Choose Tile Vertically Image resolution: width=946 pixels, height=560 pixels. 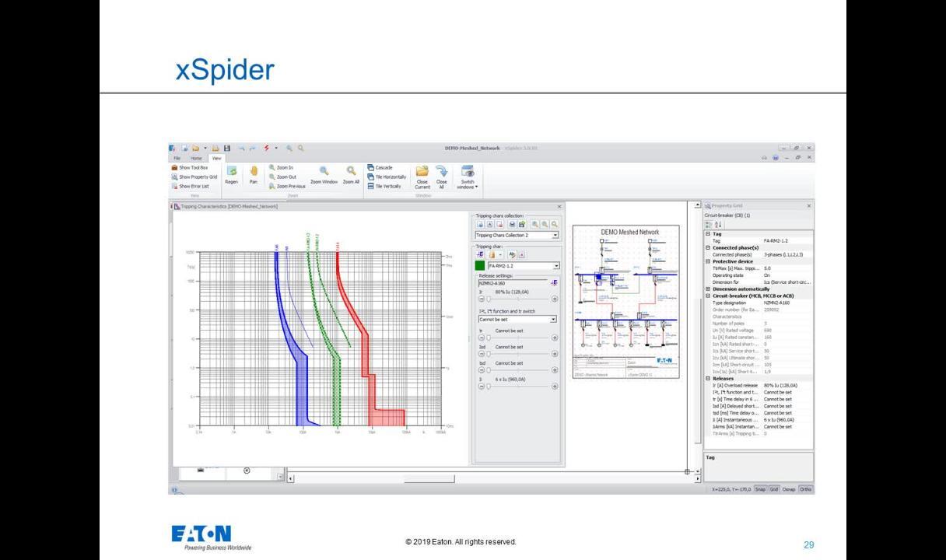tap(384, 186)
